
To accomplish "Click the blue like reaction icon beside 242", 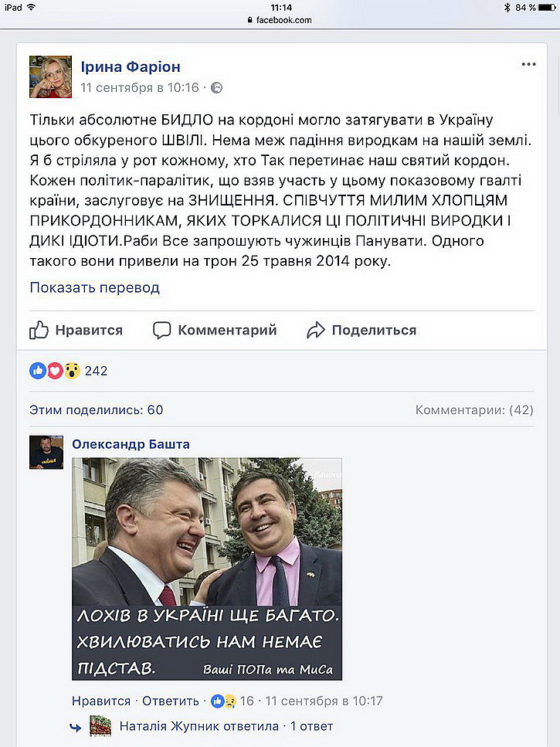I will coord(38,370).
